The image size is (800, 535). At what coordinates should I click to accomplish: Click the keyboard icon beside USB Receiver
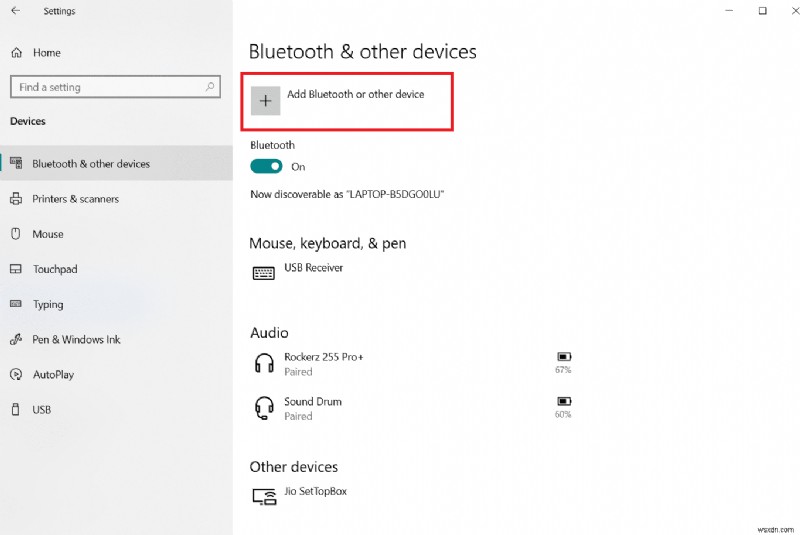point(264,273)
